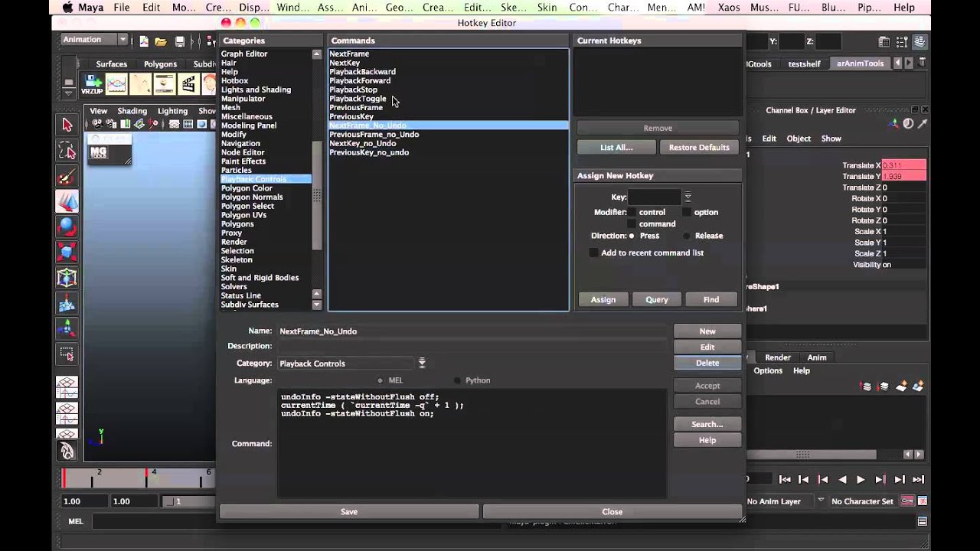
Task: Click the VRZUP shelf icon
Action: click(x=92, y=84)
